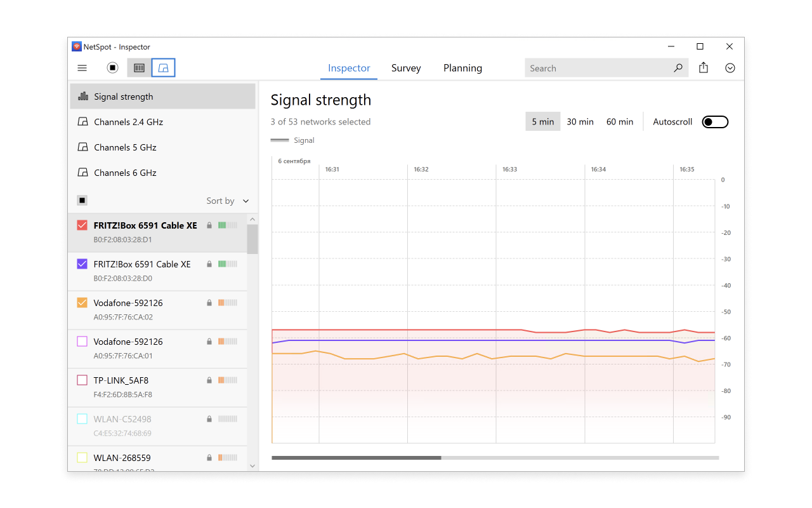Set time range to 5 min
Viewport: 812px width, 508px height.
(x=543, y=122)
